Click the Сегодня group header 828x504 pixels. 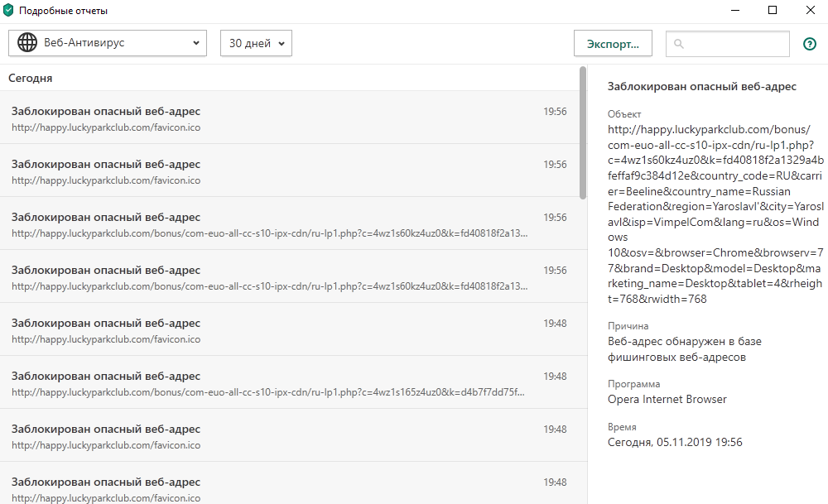click(x=31, y=79)
